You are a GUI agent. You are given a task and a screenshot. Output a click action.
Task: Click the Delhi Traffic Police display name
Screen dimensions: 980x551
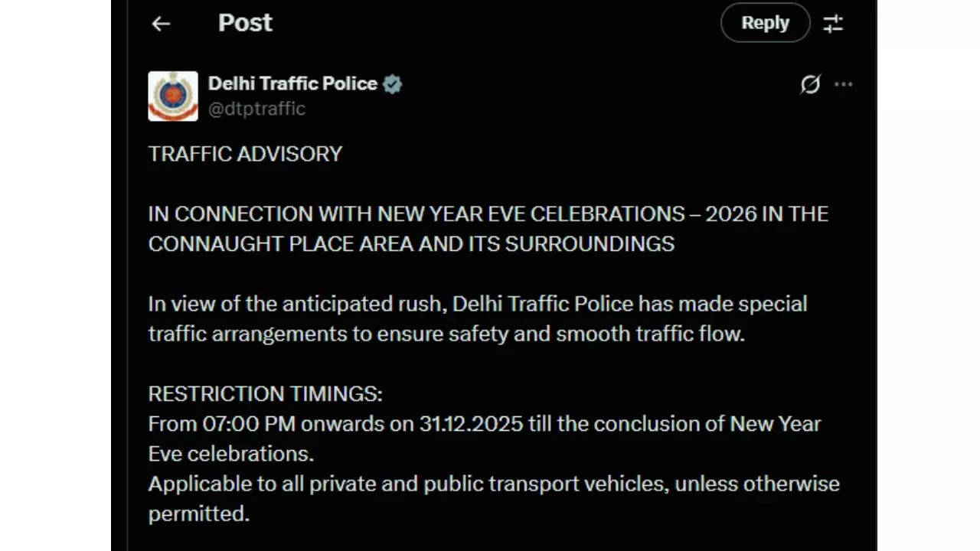pyautogui.click(x=292, y=84)
